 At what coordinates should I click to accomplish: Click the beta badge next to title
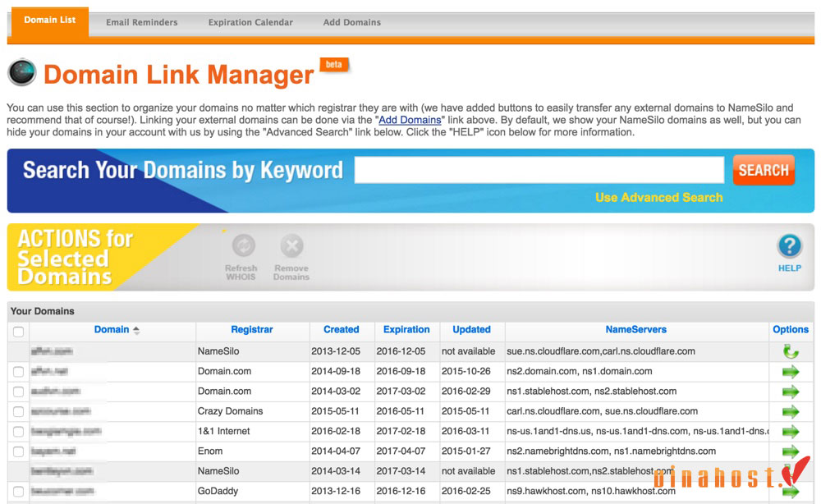334,64
